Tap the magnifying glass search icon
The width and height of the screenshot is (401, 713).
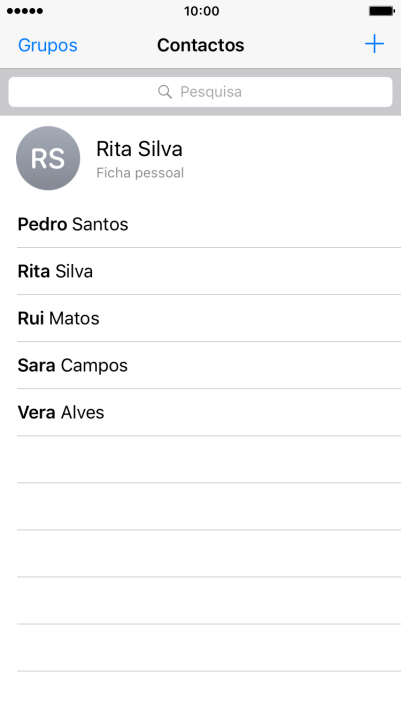165,92
